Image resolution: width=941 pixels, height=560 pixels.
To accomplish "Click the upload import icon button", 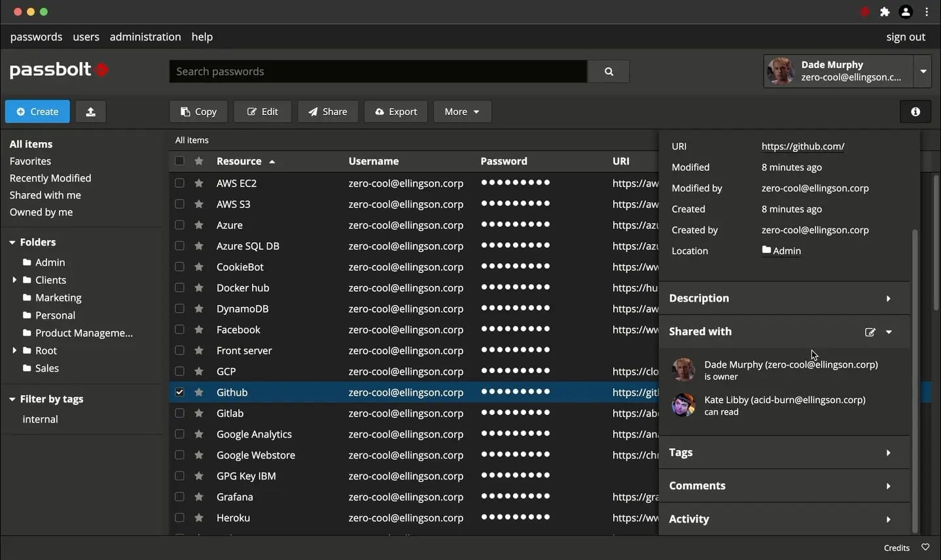I will pos(90,112).
